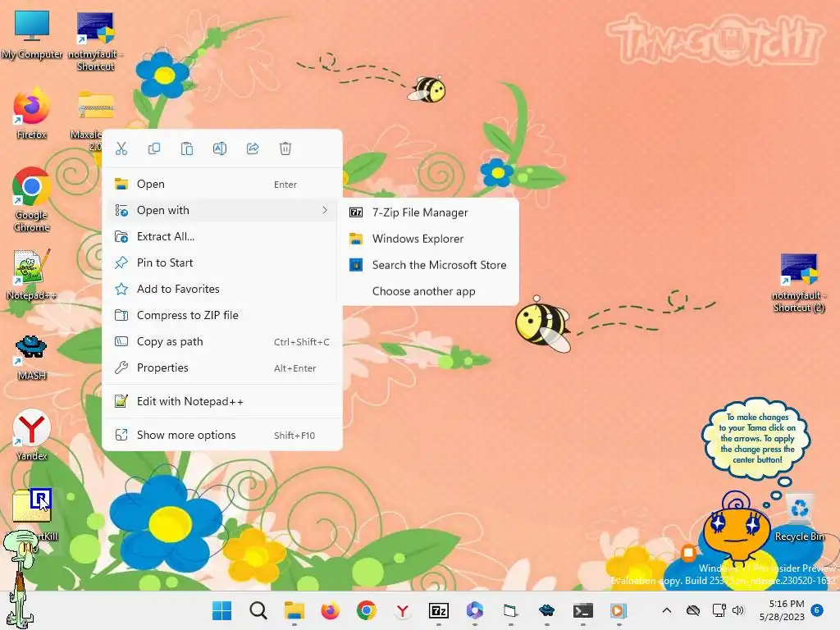The width and height of the screenshot is (840, 630).
Task: Choose Add to Favorites
Action: tap(221, 289)
